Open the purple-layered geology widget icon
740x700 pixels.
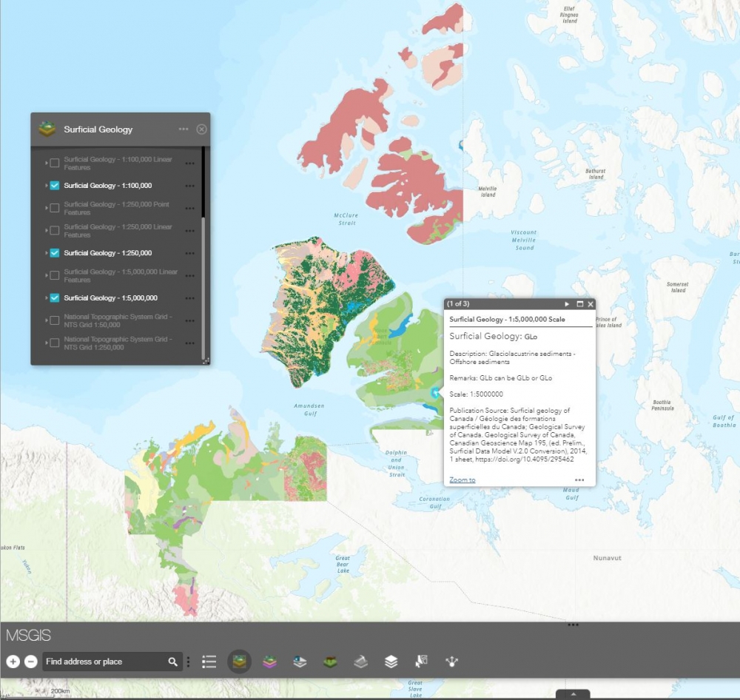point(269,662)
